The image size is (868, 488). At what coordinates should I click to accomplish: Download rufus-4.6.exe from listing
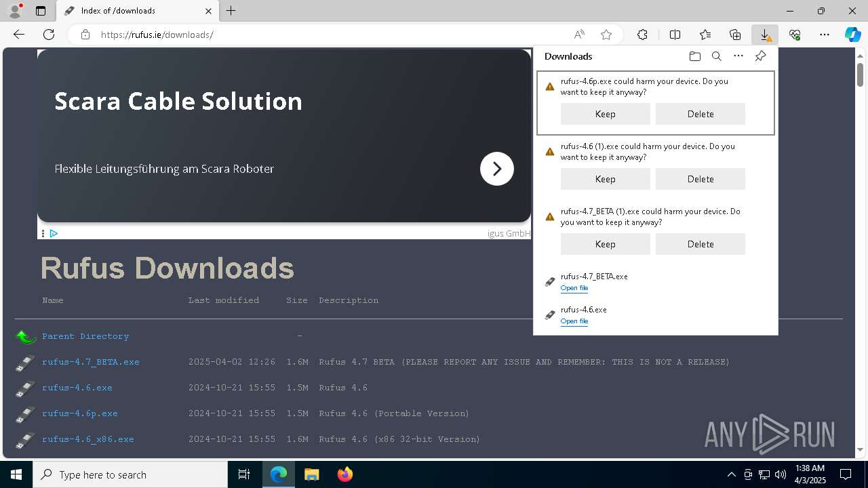(77, 388)
